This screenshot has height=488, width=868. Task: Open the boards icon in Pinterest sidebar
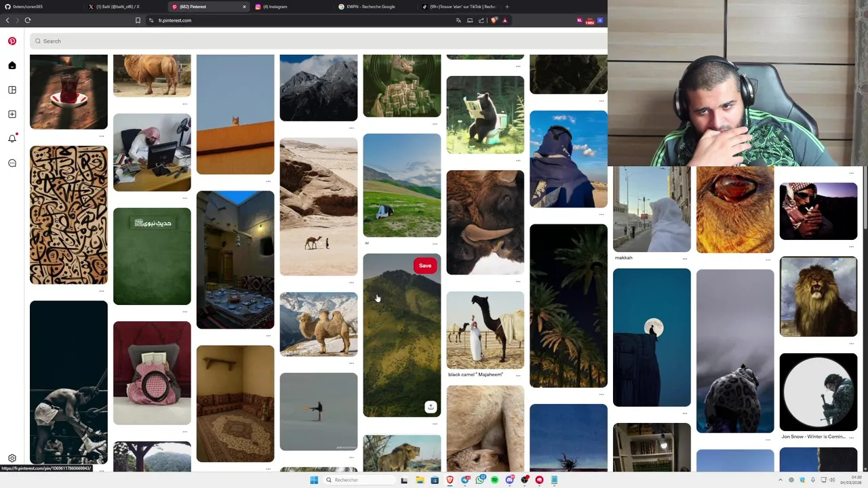[x=12, y=90]
